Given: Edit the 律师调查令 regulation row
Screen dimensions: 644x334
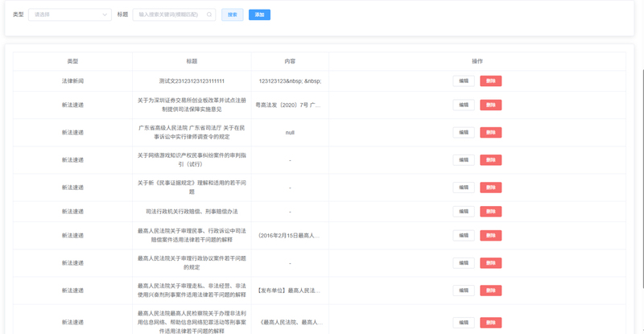Looking at the screenshot, I should coord(464,132).
